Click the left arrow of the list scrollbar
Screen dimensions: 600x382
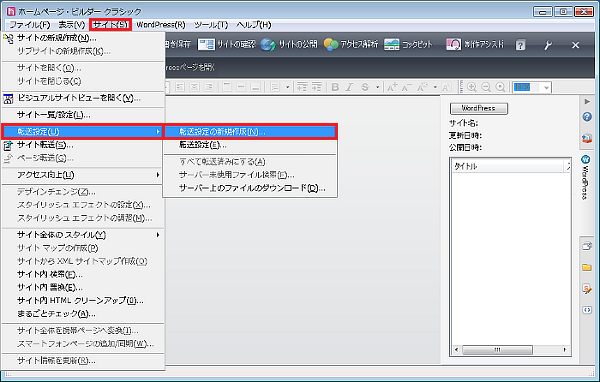click(x=456, y=350)
